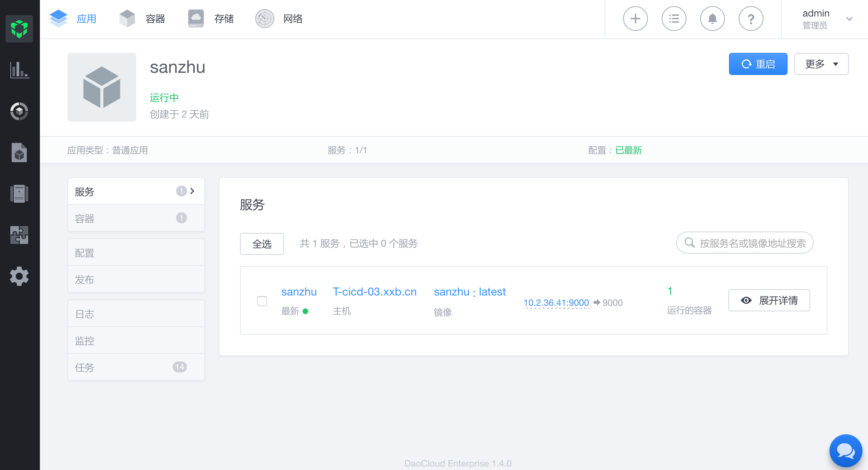The image size is (868, 470).
Task: Click the list tasks icon in header
Action: [x=674, y=19]
